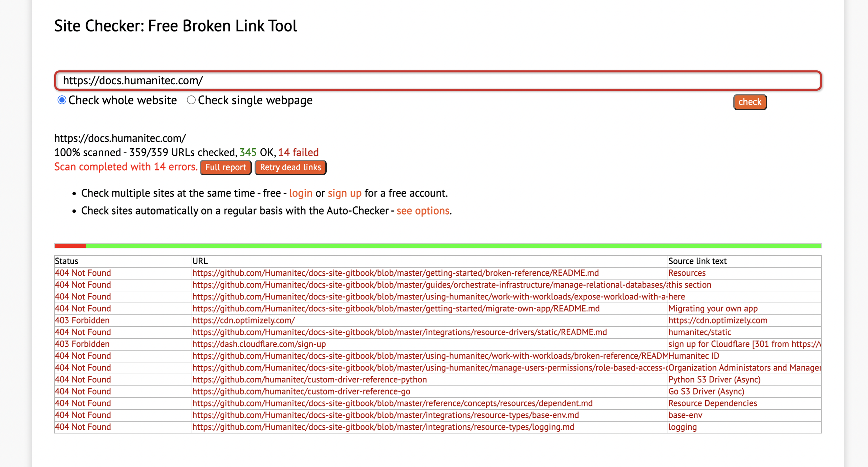
Task: Select the Check whole website radio button
Action: 62,100
